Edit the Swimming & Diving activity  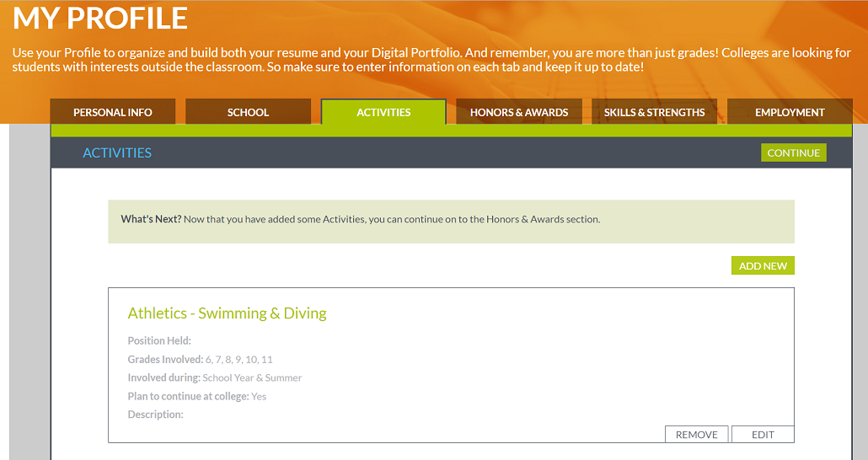763,435
